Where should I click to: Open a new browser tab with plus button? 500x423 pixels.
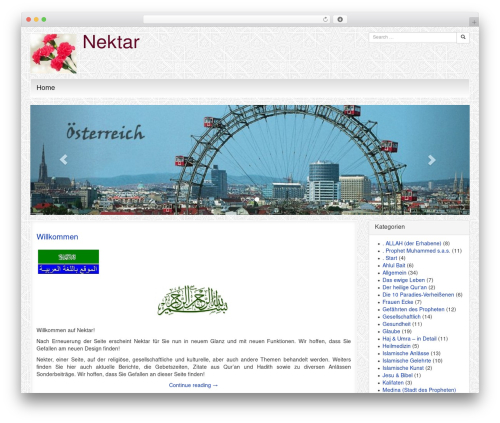(474, 22)
